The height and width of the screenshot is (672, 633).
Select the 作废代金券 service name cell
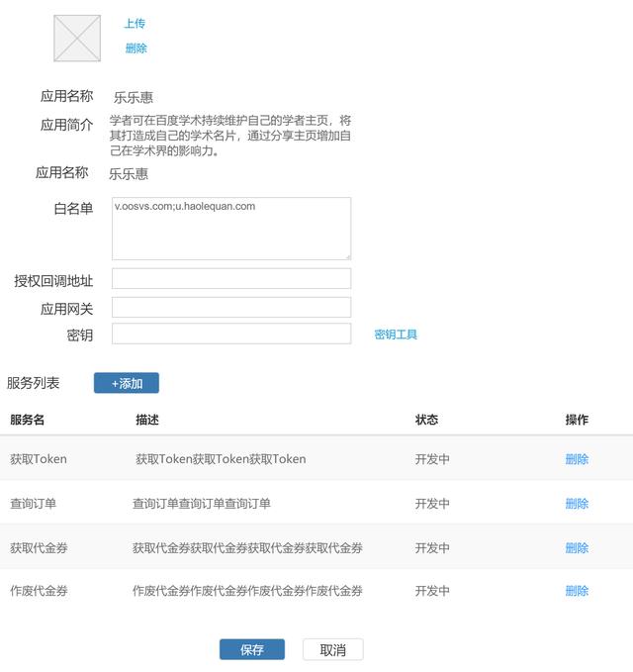click(x=39, y=591)
